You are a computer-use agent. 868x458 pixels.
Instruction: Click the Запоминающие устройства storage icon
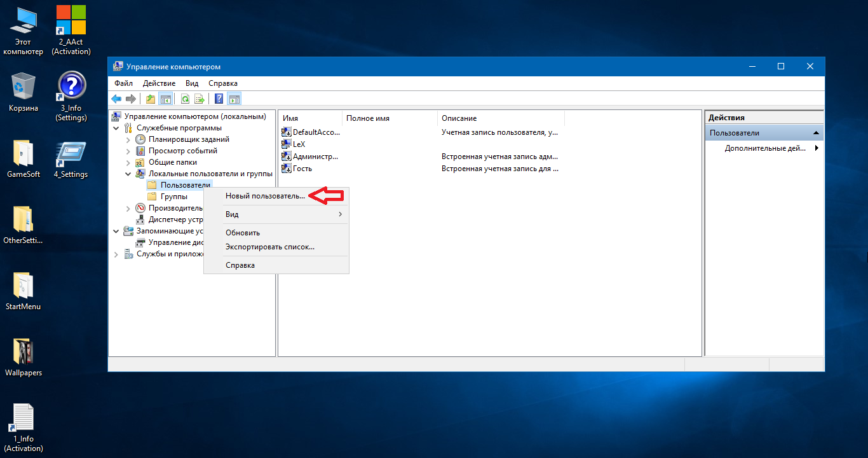pyautogui.click(x=128, y=231)
